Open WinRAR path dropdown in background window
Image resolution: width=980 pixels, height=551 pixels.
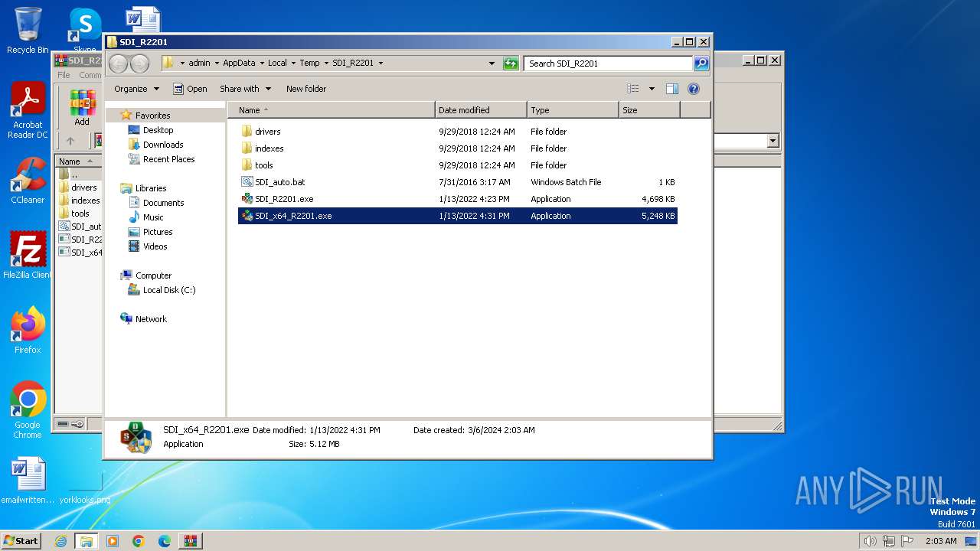coord(773,141)
